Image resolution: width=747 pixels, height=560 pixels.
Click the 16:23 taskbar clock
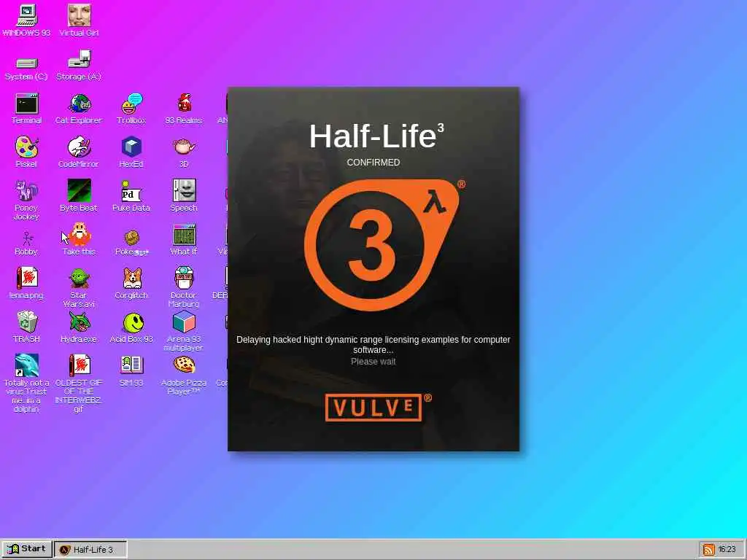pyautogui.click(x=727, y=550)
